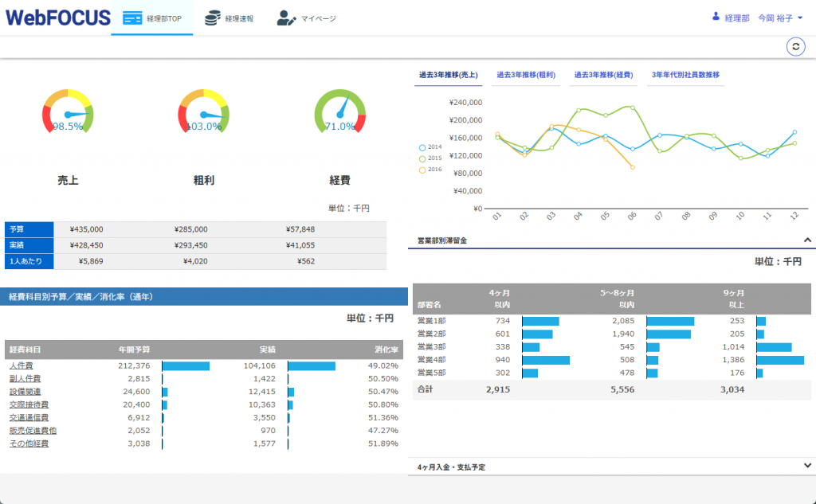Click the 営業4部 row name
The image size is (816, 504).
point(431,360)
